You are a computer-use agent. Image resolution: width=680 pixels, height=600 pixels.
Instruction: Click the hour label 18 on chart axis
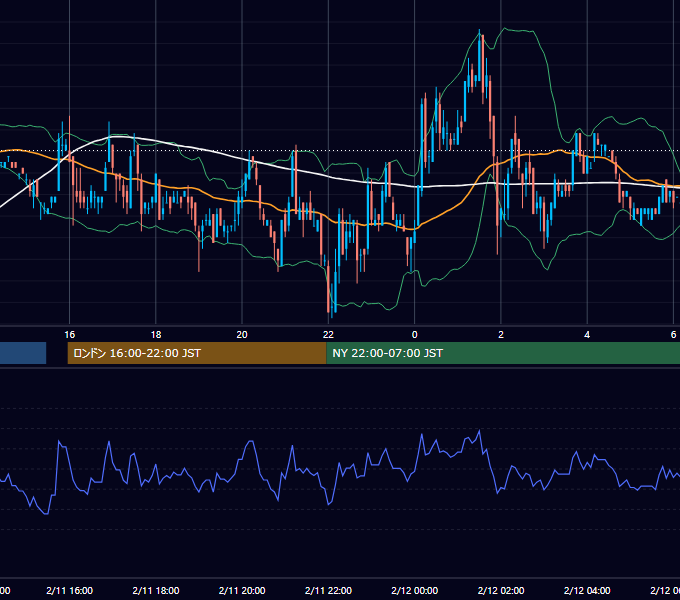[x=156, y=335]
